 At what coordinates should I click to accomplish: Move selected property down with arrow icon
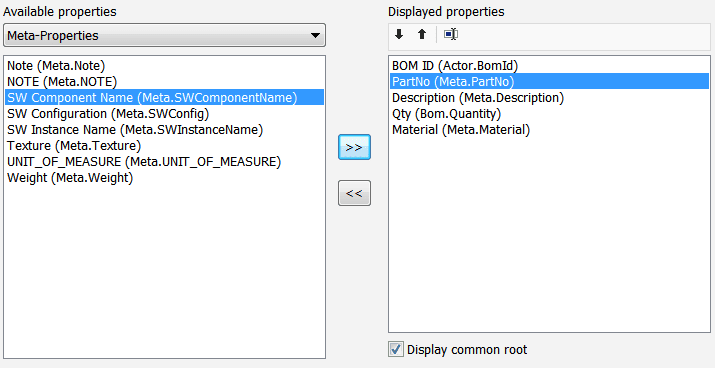[399, 35]
